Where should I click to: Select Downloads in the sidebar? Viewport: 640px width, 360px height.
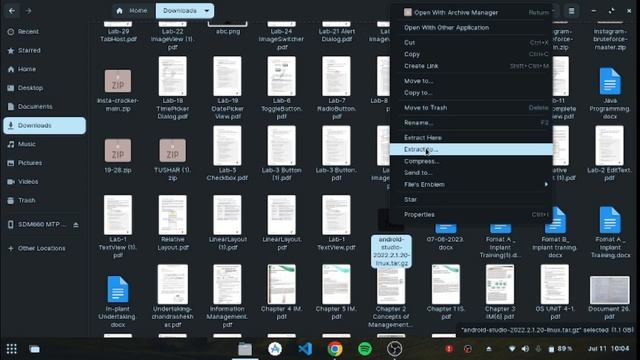pyautogui.click(x=44, y=125)
